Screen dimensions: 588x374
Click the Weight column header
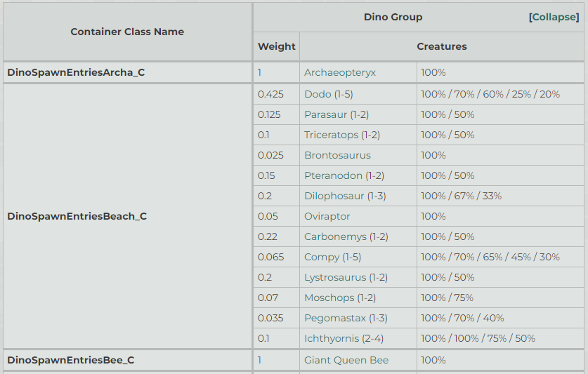coord(276,46)
